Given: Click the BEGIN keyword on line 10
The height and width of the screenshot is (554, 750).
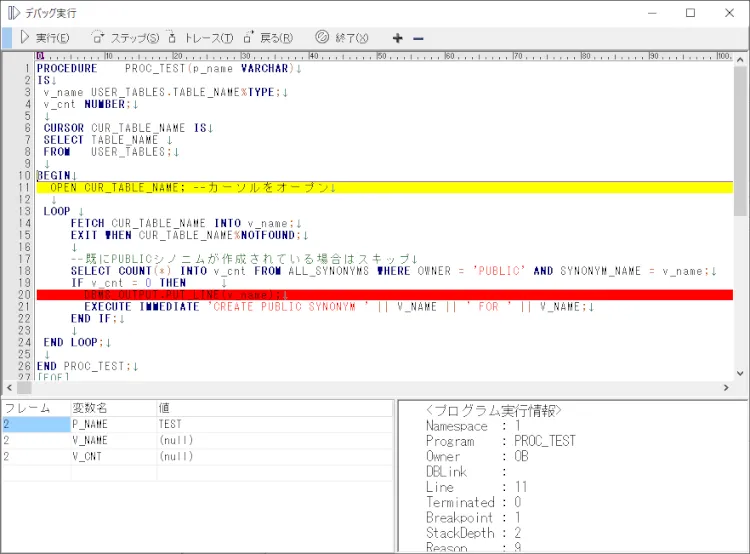Looking at the screenshot, I should pyautogui.click(x=54, y=176).
